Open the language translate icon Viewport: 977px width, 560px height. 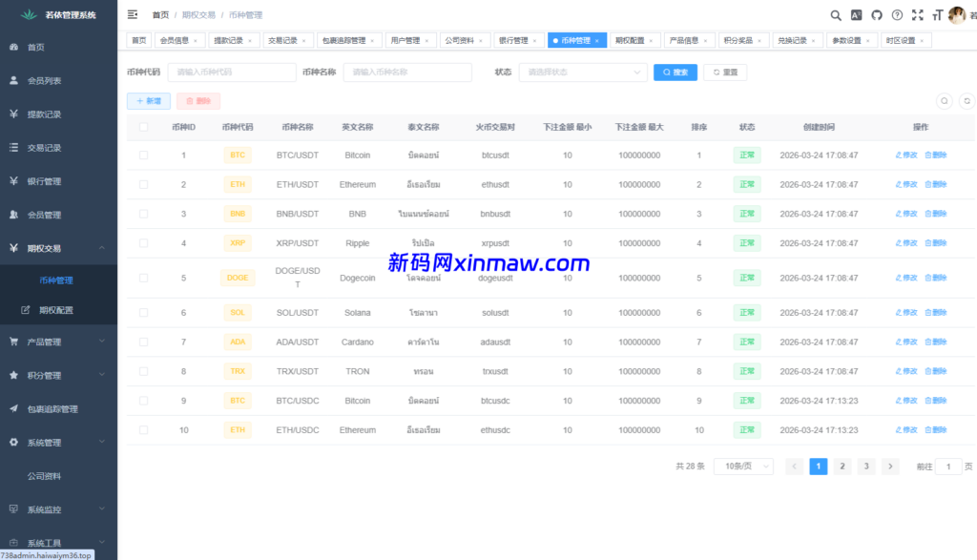point(856,15)
